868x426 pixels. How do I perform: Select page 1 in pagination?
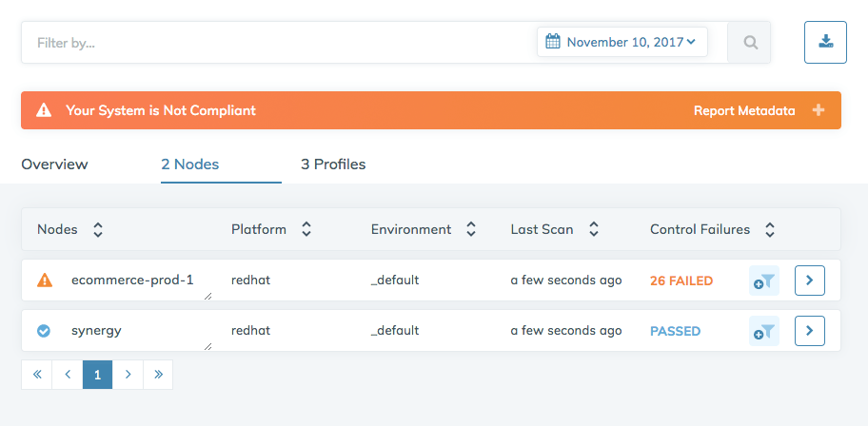tap(97, 375)
